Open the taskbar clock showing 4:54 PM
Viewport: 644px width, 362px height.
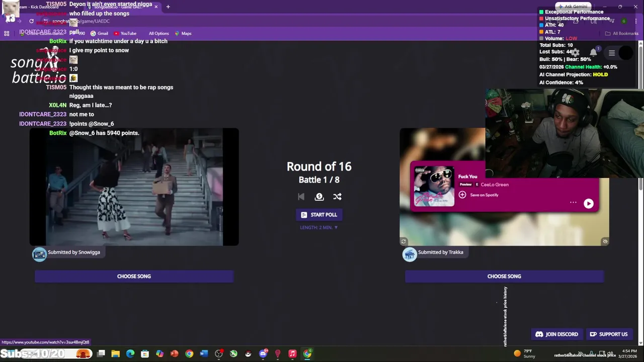629,353
